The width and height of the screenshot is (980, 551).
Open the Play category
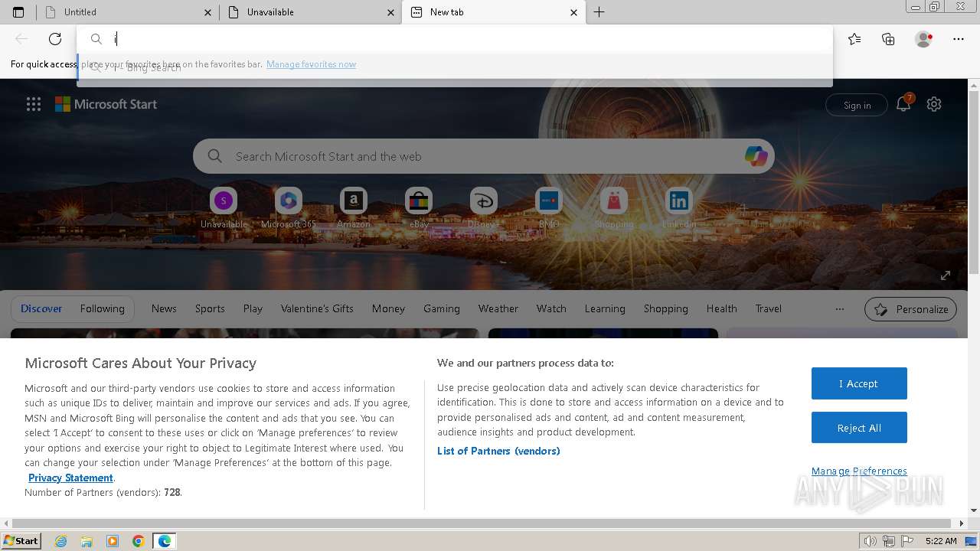[x=253, y=308]
